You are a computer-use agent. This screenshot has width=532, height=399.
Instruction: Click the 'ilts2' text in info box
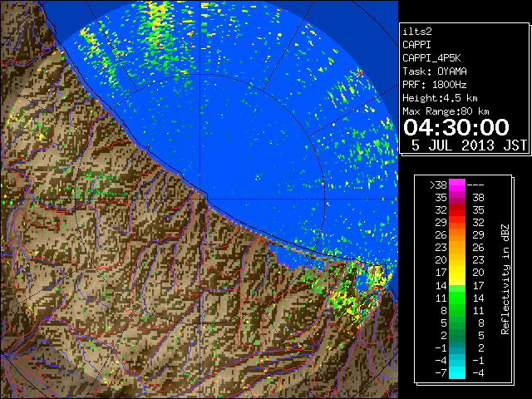pyautogui.click(x=417, y=32)
